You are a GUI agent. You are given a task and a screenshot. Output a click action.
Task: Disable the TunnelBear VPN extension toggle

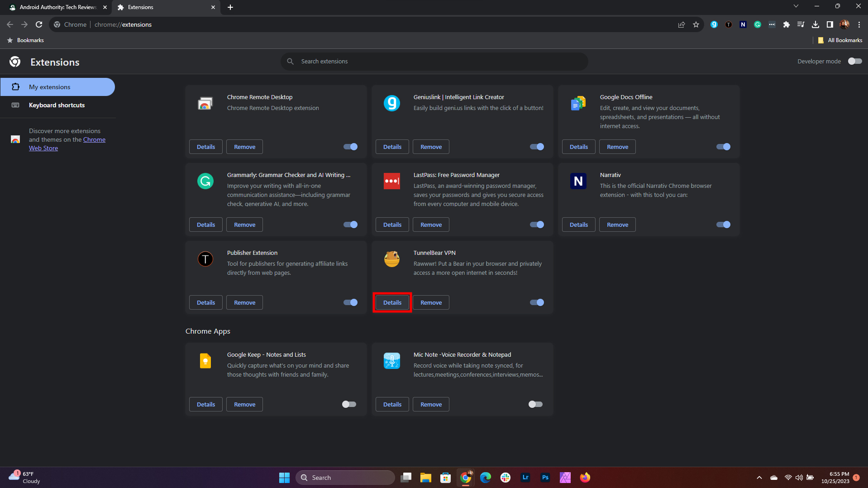tap(537, 302)
